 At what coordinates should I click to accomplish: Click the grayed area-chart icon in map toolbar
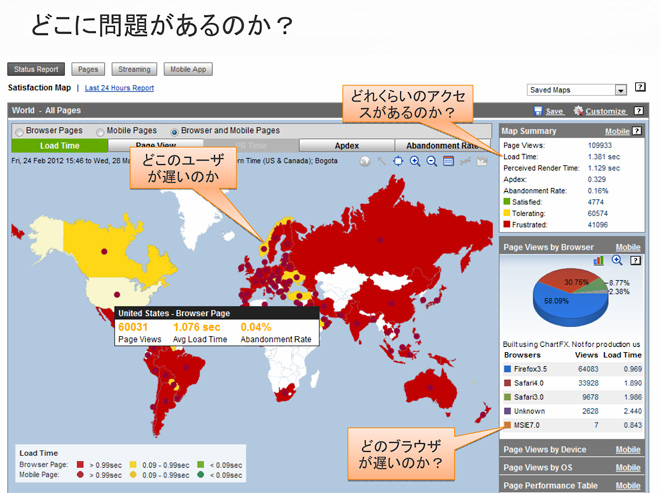482,161
